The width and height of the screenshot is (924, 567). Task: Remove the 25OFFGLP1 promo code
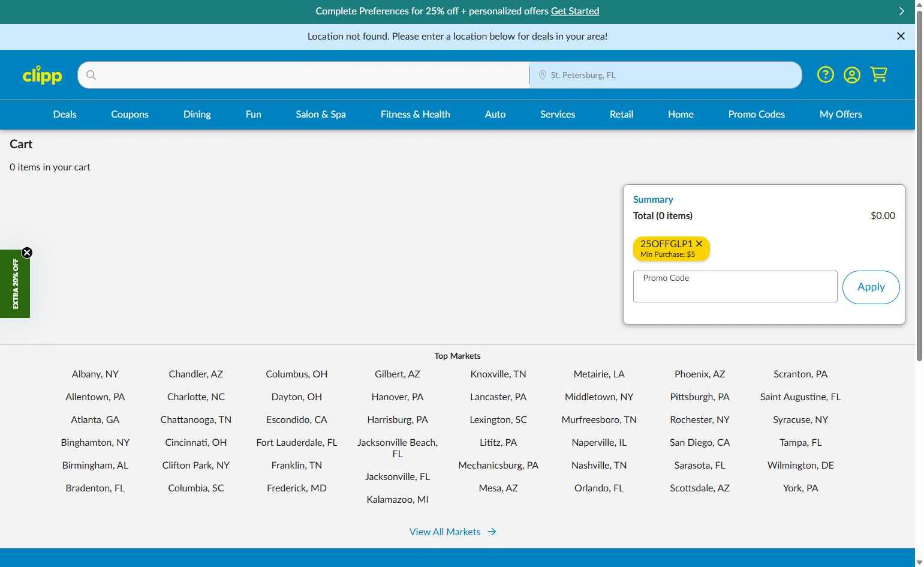(699, 244)
